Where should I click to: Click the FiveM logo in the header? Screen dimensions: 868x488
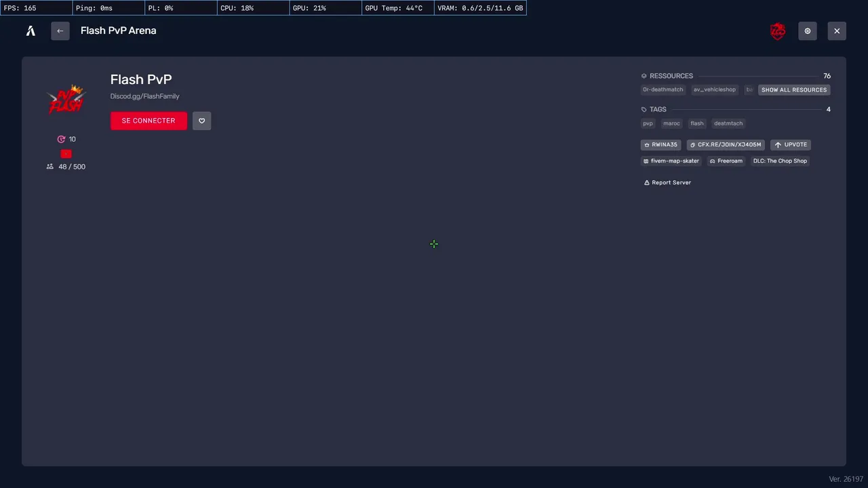tap(31, 30)
